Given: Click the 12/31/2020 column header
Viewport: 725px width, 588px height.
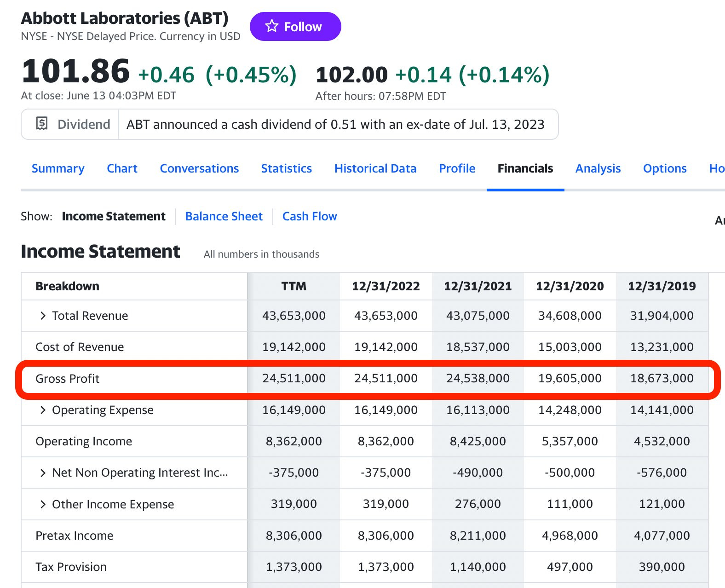Looking at the screenshot, I should 570,286.
